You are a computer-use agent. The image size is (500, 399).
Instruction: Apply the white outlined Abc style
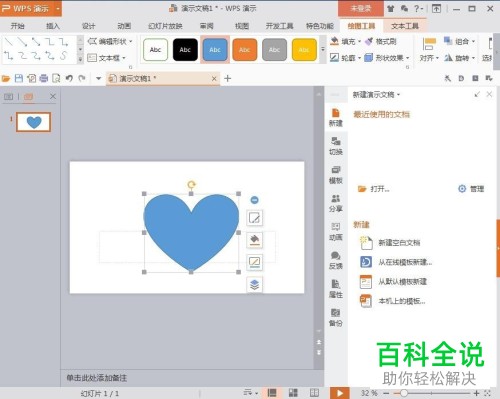click(155, 50)
